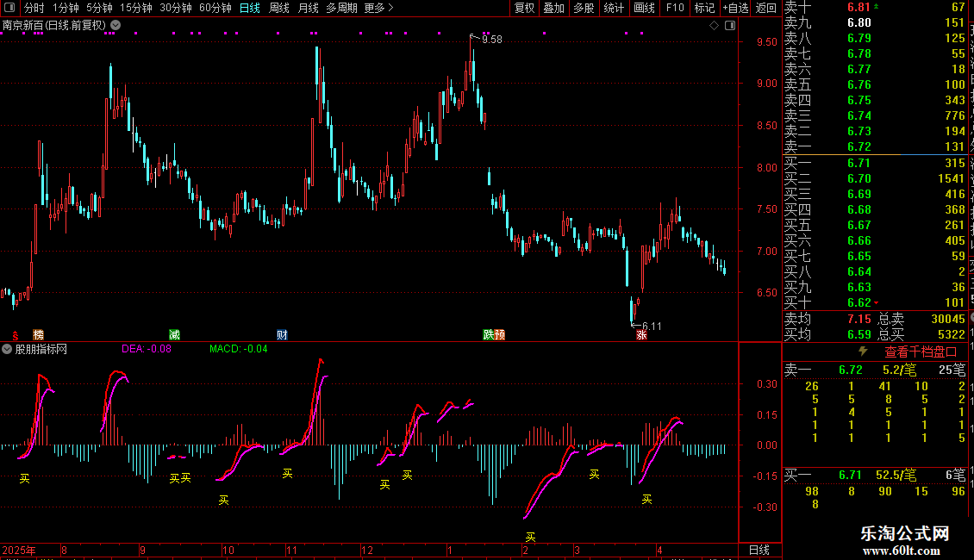This screenshot has width=974, height=560.
Task: Click the green 跌 event marker icon
Action: point(489,335)
